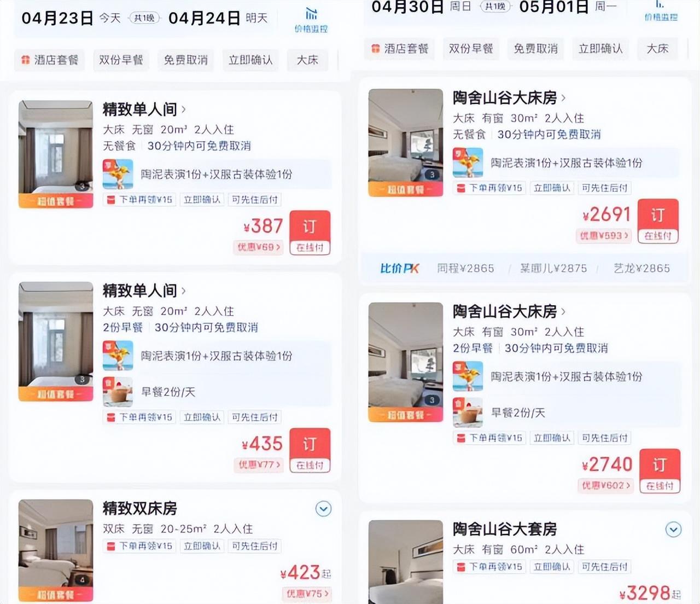700x604 pixels.
Task: Click red coupon icon beside ¥2691 listing's 下单再领¥15
Action: (461, 188)
